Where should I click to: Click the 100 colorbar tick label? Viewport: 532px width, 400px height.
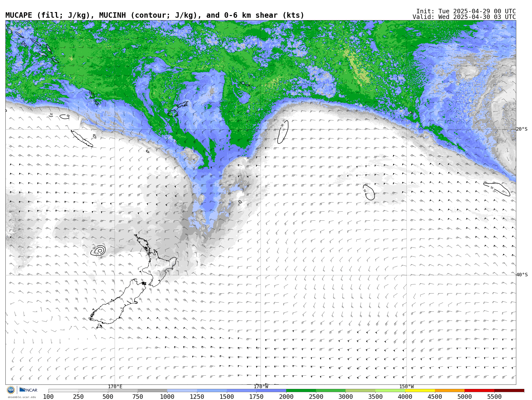tap(48, 397)
